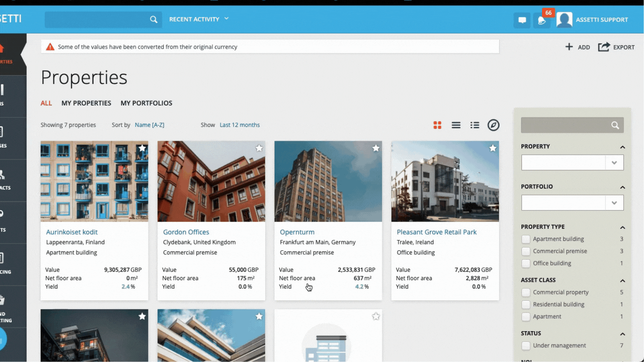Open the map compass view

[493, 125]
